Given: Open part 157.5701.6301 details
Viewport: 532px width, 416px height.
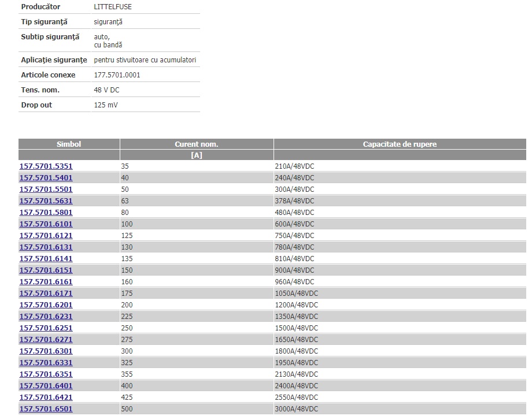Looking at the screenshot, I should pyautogui.click(x=46, y=351).
